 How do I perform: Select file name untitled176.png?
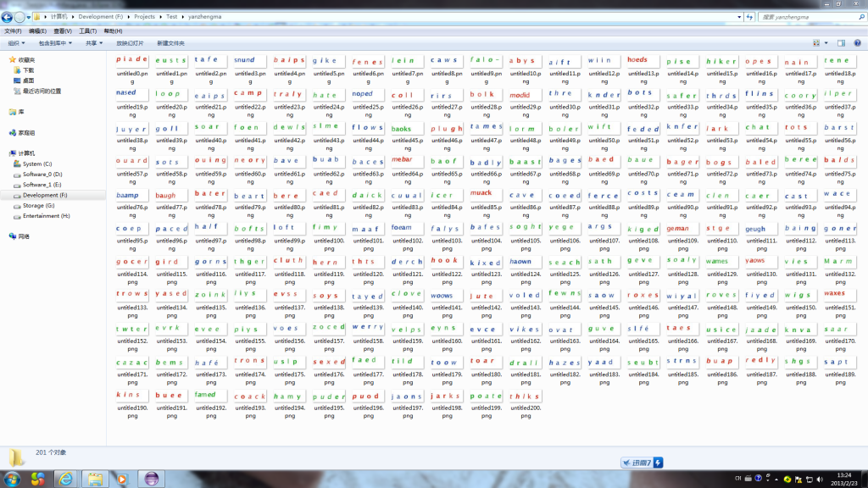coord(329,379)
